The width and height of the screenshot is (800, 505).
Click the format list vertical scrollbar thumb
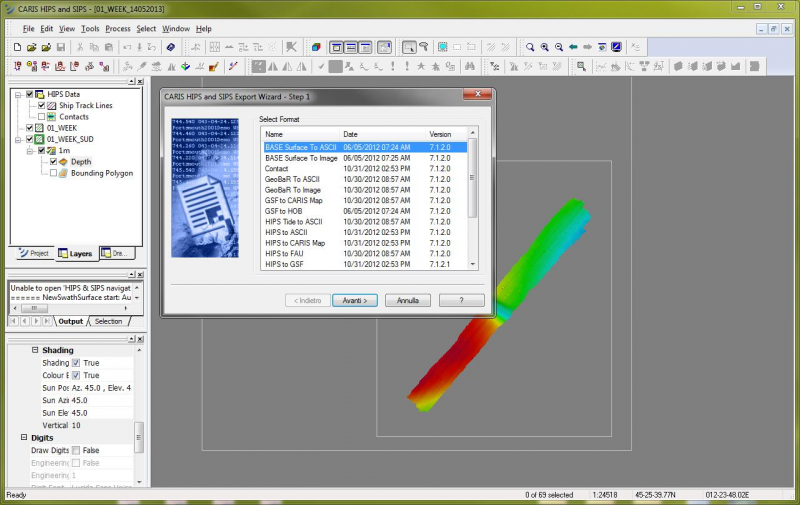pyautogui.click(x=472, y=178)
